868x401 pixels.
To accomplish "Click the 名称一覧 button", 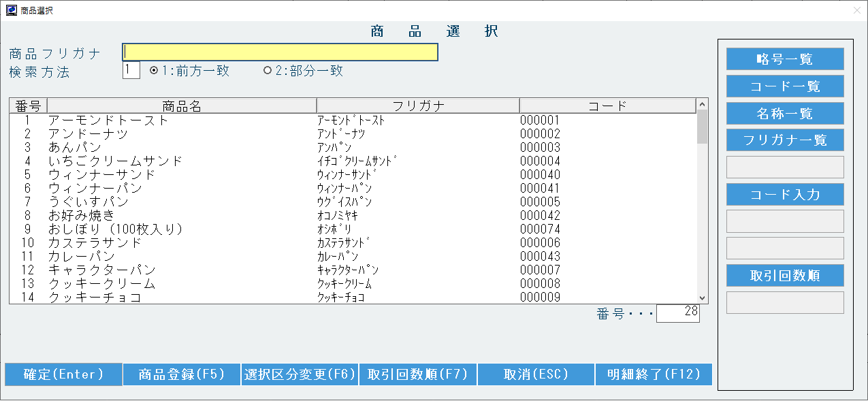I will [x=785, y=113].
